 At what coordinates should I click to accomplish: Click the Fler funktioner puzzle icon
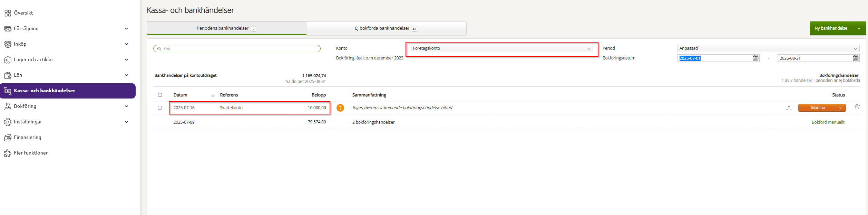point(8,153)
